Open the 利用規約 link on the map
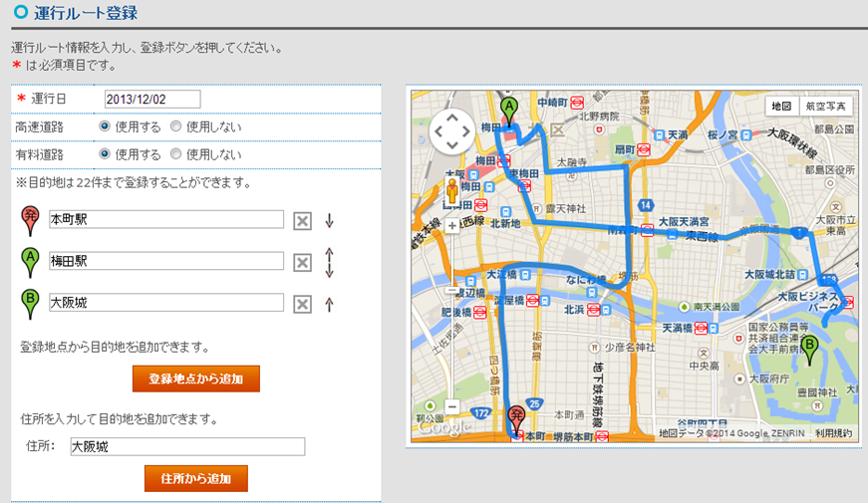The width and height of the screenshot is (868, 503). [833, 433]
